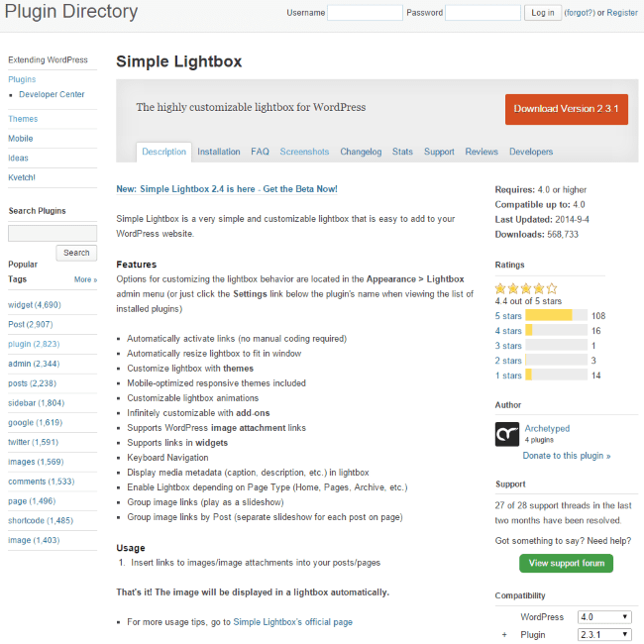Click the Download Version 2.3.1 button
Screen dimensions: 644x644
566,109
